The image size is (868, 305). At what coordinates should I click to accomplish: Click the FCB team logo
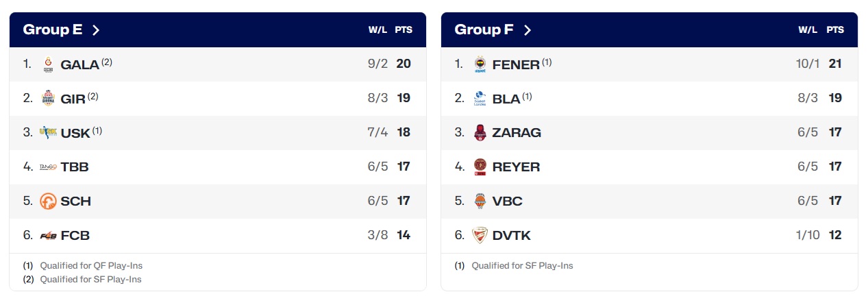(x=48, y=235)
